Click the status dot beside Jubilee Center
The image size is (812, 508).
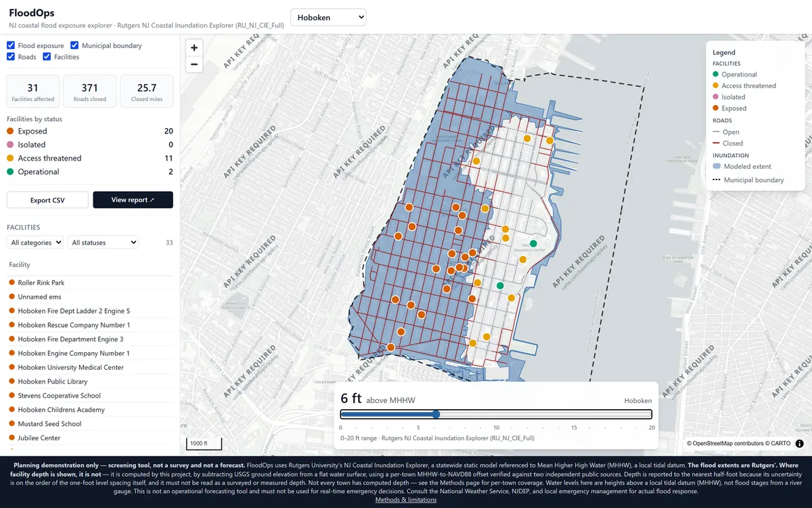pyautogui.click(x=12, y=438)
